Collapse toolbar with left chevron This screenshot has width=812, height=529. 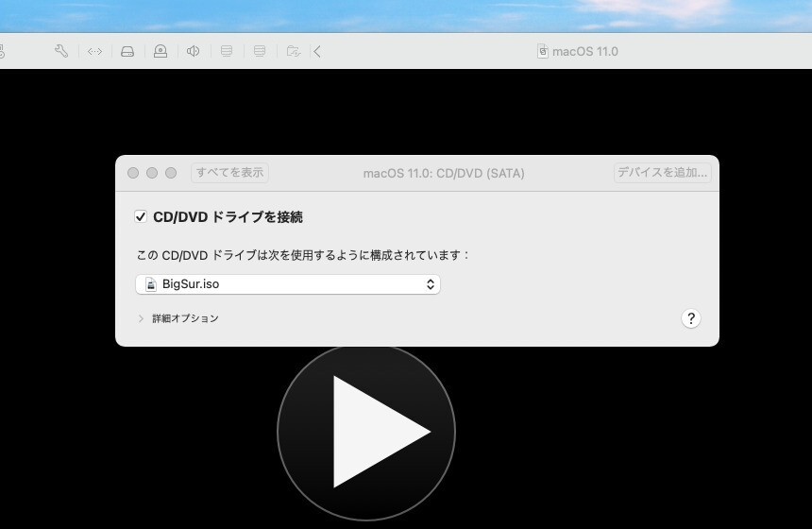[317, 51]
